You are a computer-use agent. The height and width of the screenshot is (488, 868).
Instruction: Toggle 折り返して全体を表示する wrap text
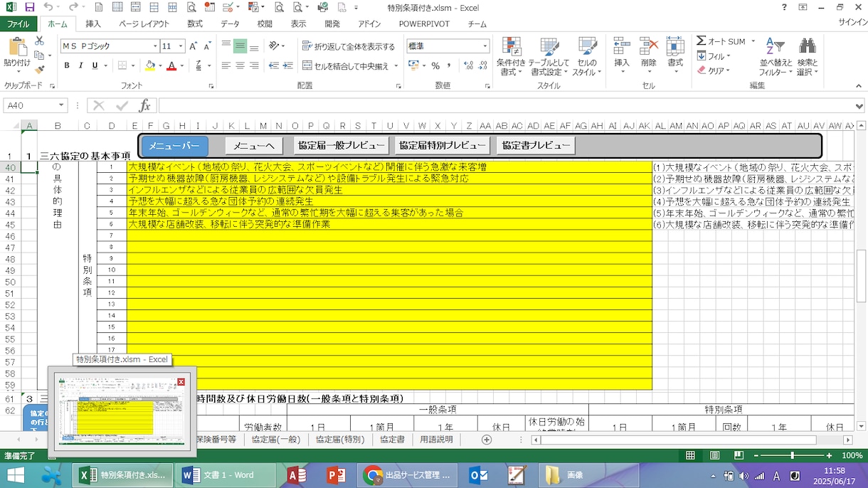(x=349, y=46)
